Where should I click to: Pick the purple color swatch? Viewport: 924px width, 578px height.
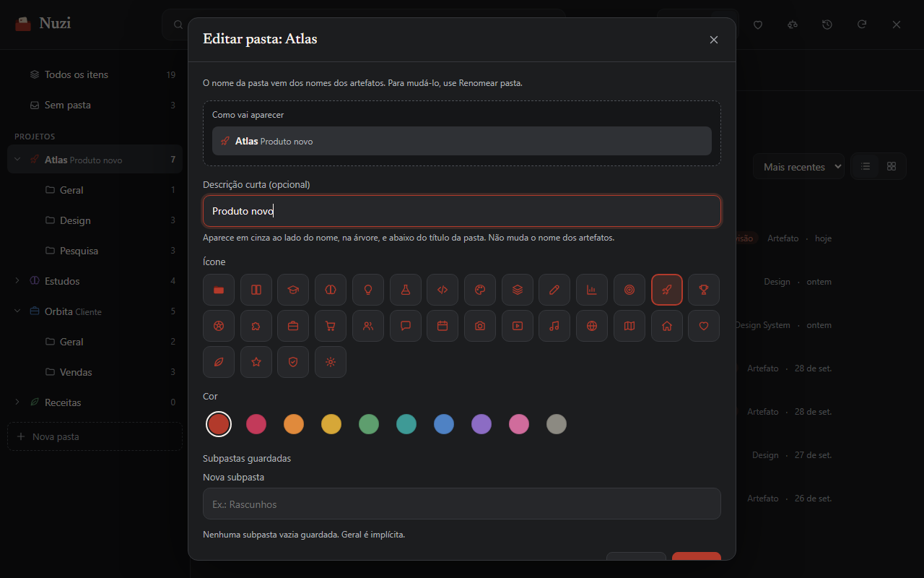[481, 424]
